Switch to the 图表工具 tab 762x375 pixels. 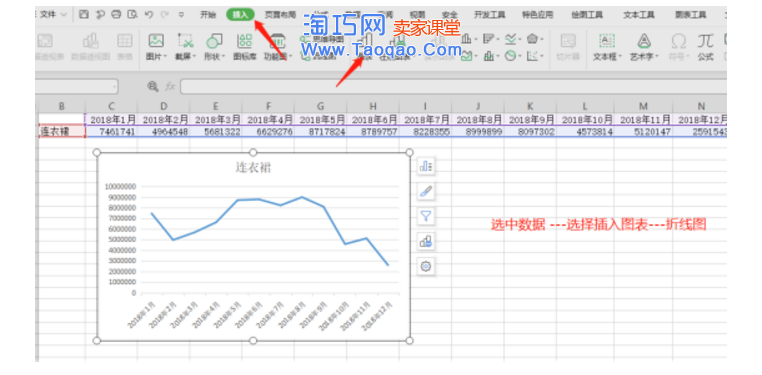pos(691,15)
